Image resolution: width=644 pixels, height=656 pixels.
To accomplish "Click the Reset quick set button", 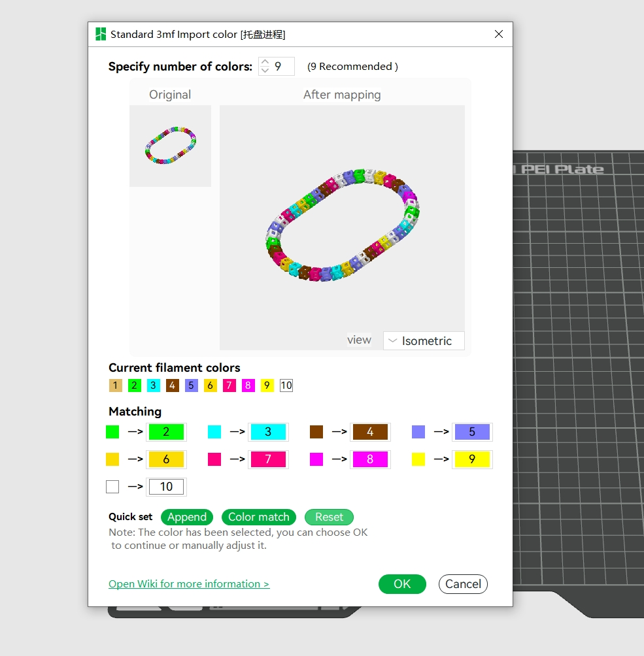I will (329, 517).
